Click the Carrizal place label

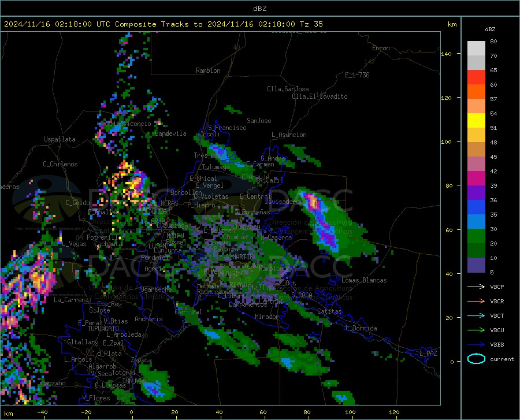pos(188,312)
